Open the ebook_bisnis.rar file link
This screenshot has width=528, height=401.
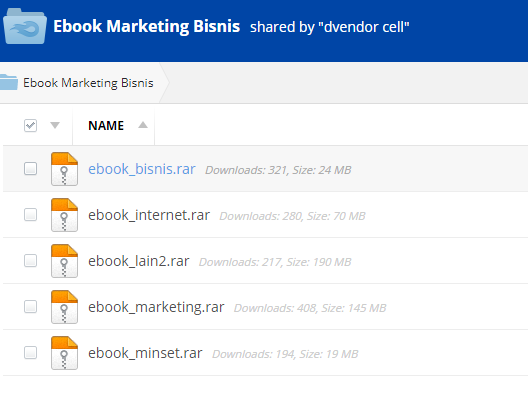[x=142, y=169]
